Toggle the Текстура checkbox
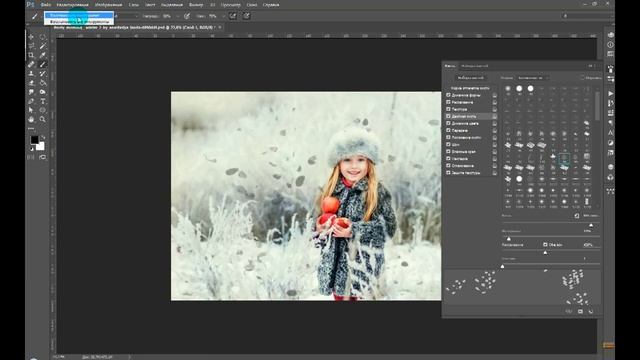The height and width of the screenshot is (360, 640). (x=448, y=109)
